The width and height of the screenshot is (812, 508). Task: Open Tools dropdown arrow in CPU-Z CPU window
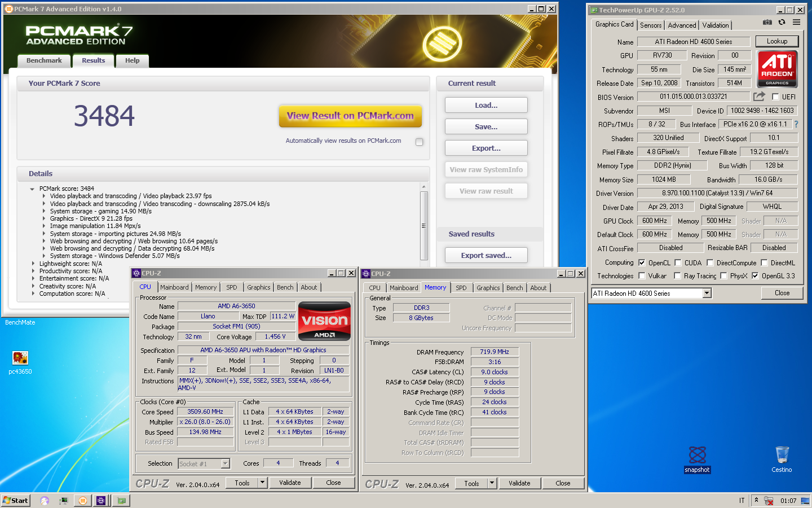[262, 483]
